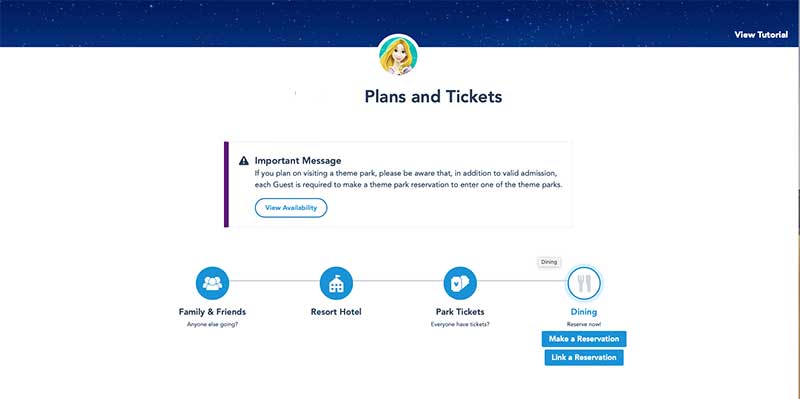The image size is (800, 399).
Task: Click the 'Reserve now!' text under Dining
Action: pos(584,325)
